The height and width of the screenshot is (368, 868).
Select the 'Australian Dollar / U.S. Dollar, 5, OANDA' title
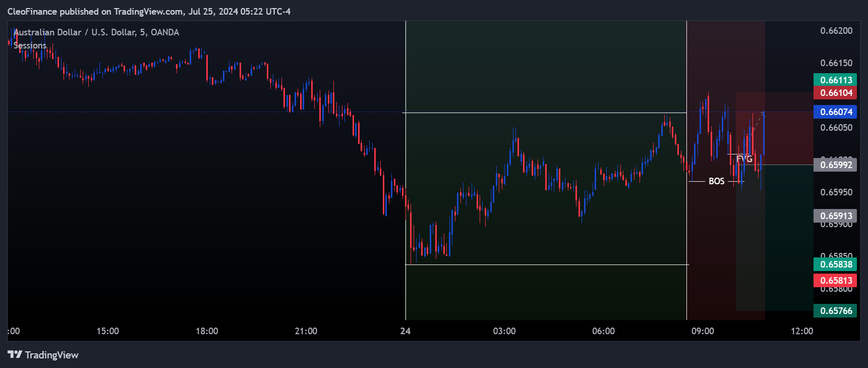(96, 32)
